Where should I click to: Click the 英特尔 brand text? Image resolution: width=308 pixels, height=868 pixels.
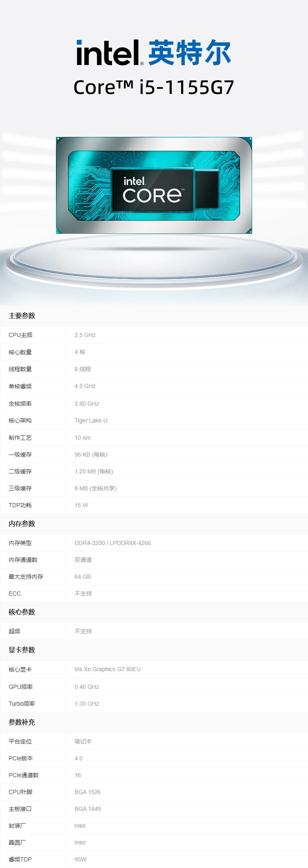[190, 53]
